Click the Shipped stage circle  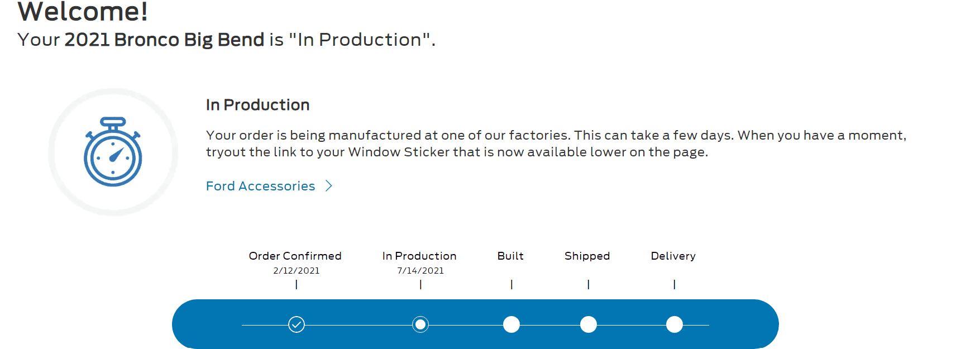589,324
